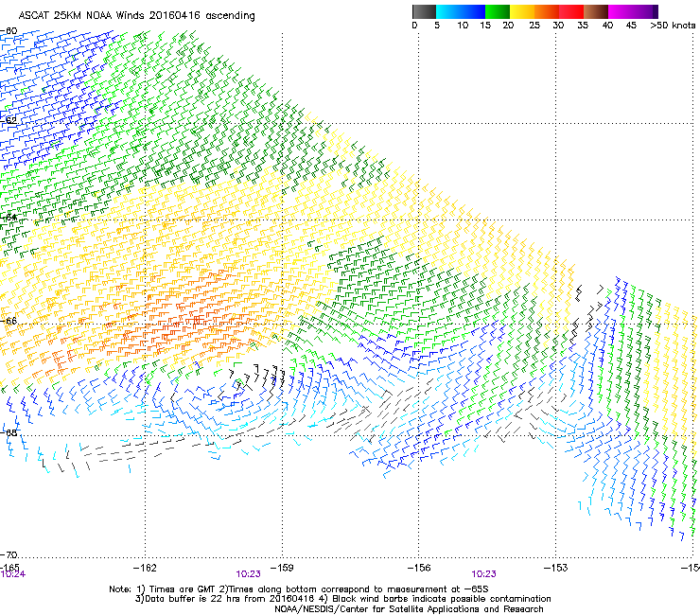Screen dimensions: 700x615
Task: Click the green 15-20 knots legend swatch
Action: (x=498, y=11)
